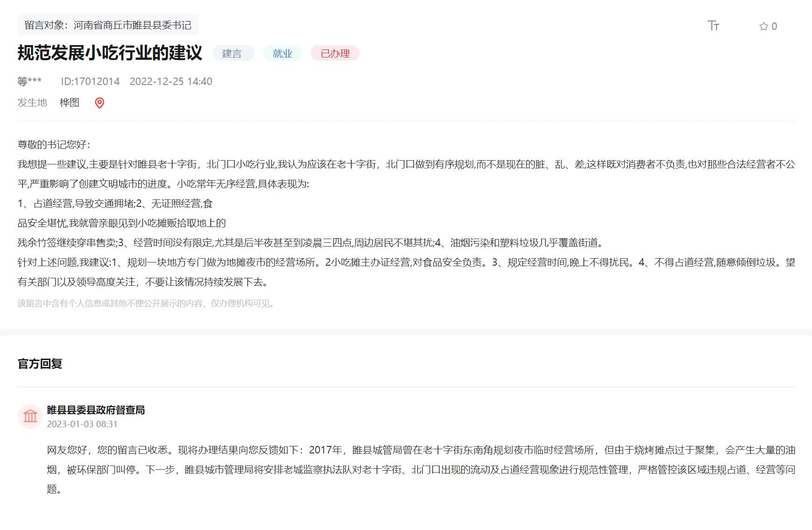Click the gray hidden-content notice text

(x=147, y=304)
